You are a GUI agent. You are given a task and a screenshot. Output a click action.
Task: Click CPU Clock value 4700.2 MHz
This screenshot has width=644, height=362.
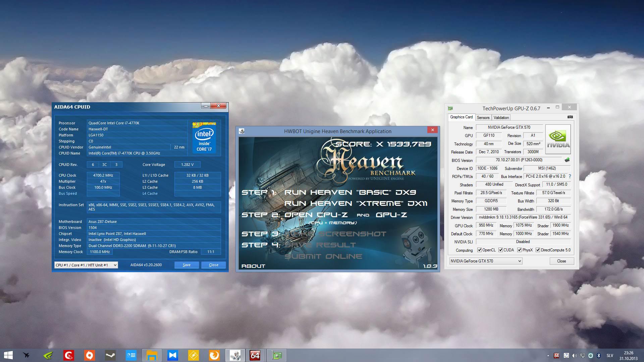pyautogui.click(x=103, y=175)
